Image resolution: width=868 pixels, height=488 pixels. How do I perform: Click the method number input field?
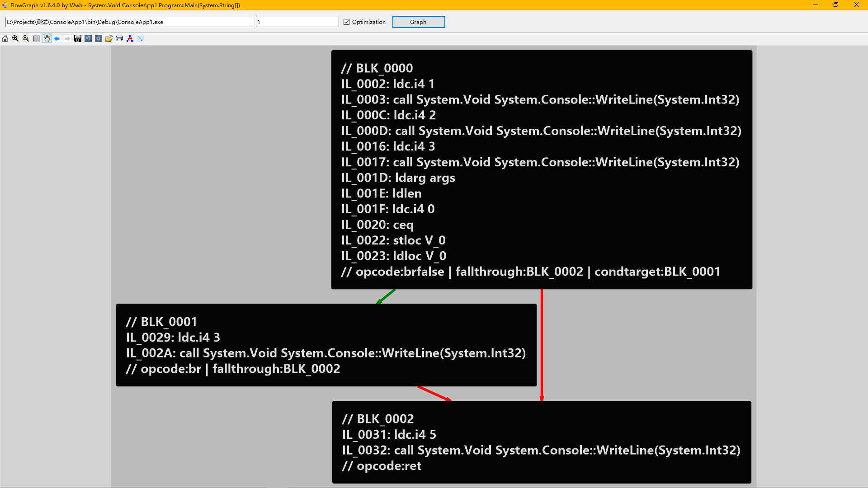coord(297,22)
